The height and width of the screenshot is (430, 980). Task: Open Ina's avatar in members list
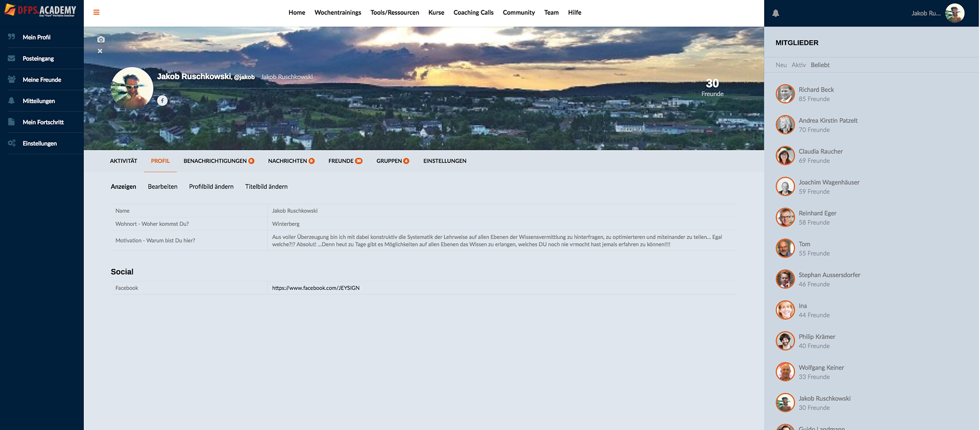(x=785, y=310)
